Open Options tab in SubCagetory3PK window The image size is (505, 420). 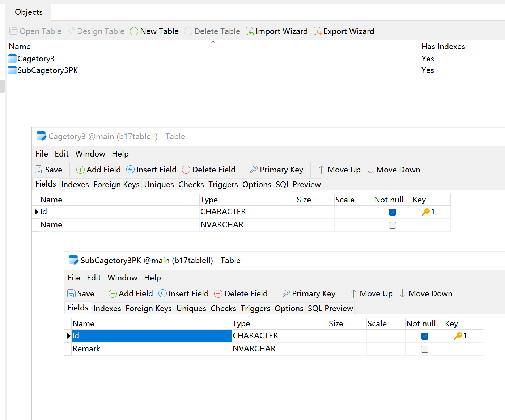coord(289,309)
